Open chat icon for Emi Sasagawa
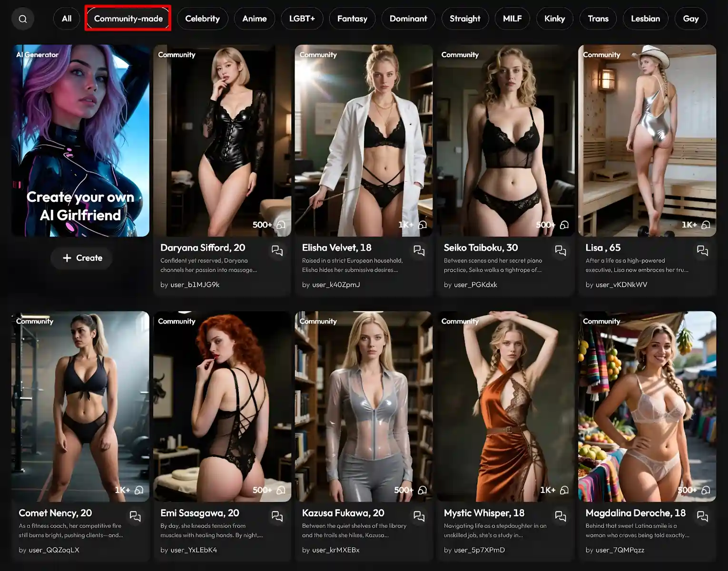728x571 pixels. [277, 516]
